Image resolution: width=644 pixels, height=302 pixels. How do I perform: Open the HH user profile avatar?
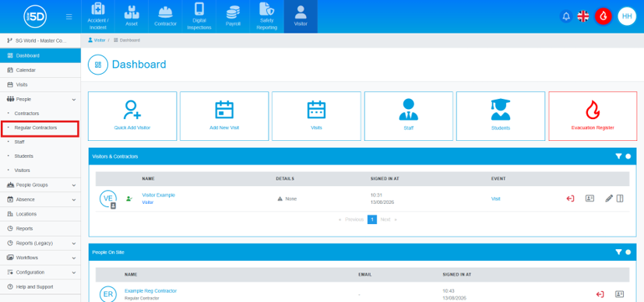tap(627, 16)
